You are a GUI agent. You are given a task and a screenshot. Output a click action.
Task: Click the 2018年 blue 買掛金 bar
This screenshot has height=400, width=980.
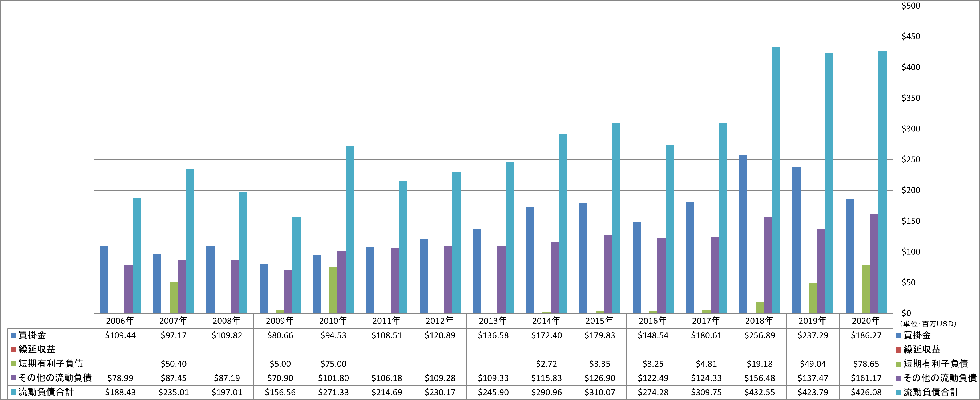coord(743,234)
